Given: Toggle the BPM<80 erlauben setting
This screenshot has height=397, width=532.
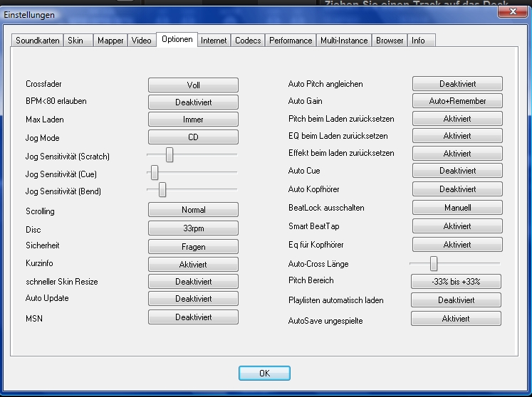Looking at the screenshot, I should [x=193, y=102].
